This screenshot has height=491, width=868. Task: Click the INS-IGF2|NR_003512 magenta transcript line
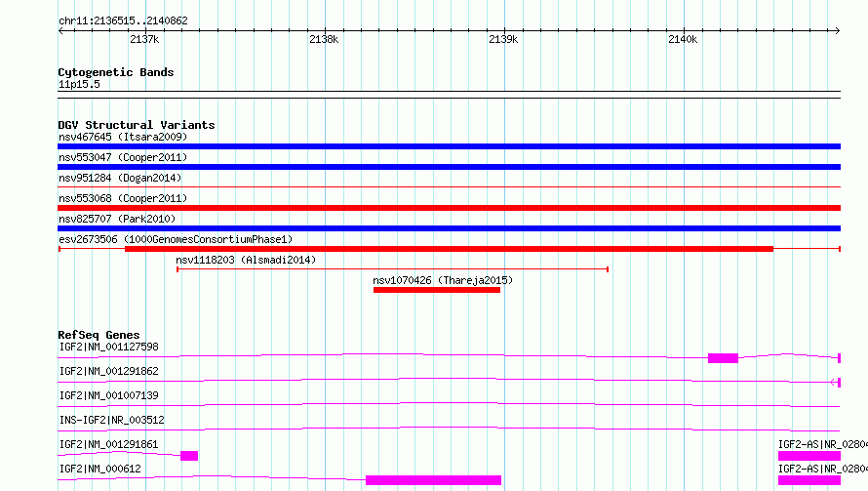tap(449, 430)
